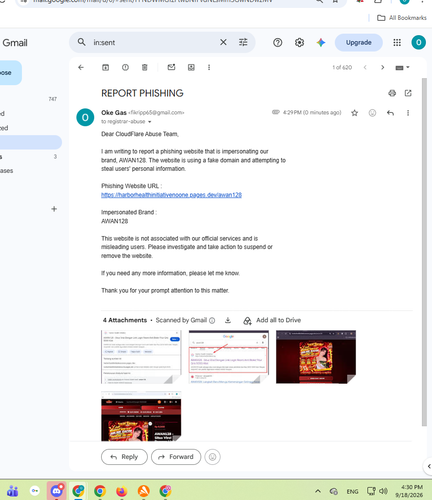Reply using the arrow icon in header
Screen dimensions: 432x500
(x=390, y=113)
